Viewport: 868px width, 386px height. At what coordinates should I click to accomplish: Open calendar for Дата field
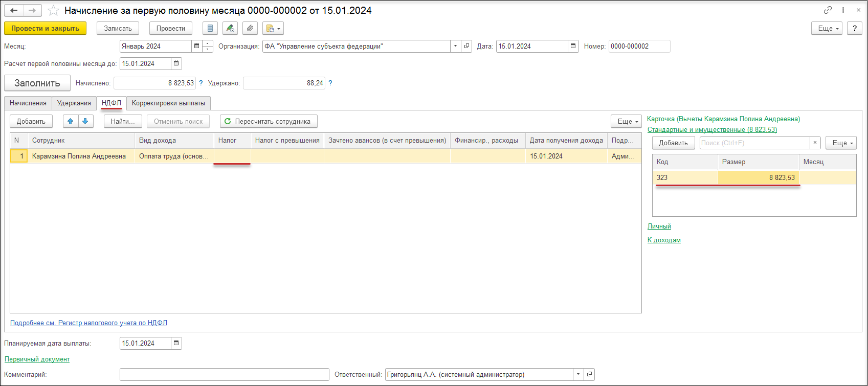pos(573,46)
